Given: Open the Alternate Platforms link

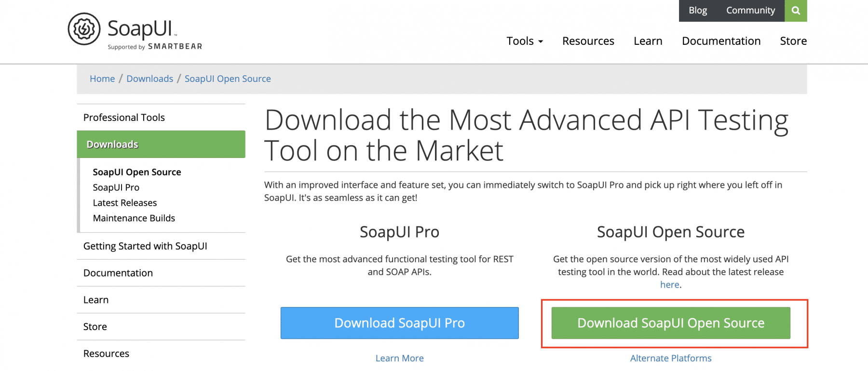Looking at the screenshot, I should pyautogui.click(x=670, y=358).
